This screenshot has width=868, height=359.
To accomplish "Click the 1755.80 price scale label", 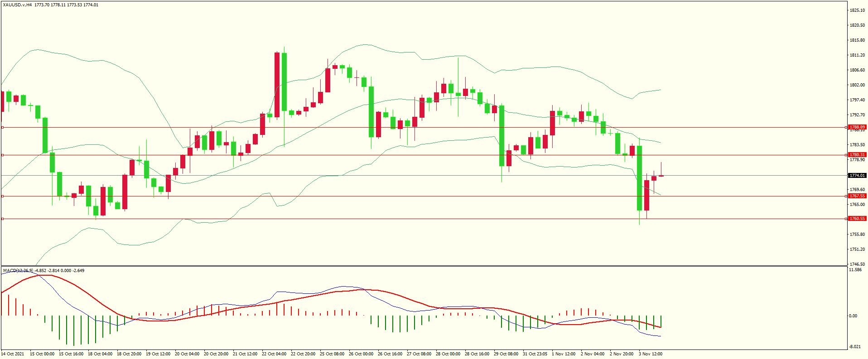I will coord(857,235).
